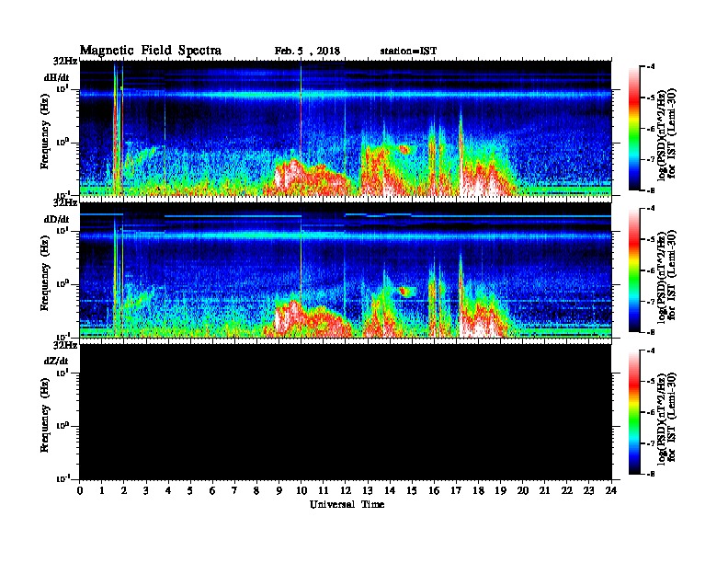Click hour tick label "4" on time axis
This screenshot has height=563, width=728.
[x=168, y=491]
